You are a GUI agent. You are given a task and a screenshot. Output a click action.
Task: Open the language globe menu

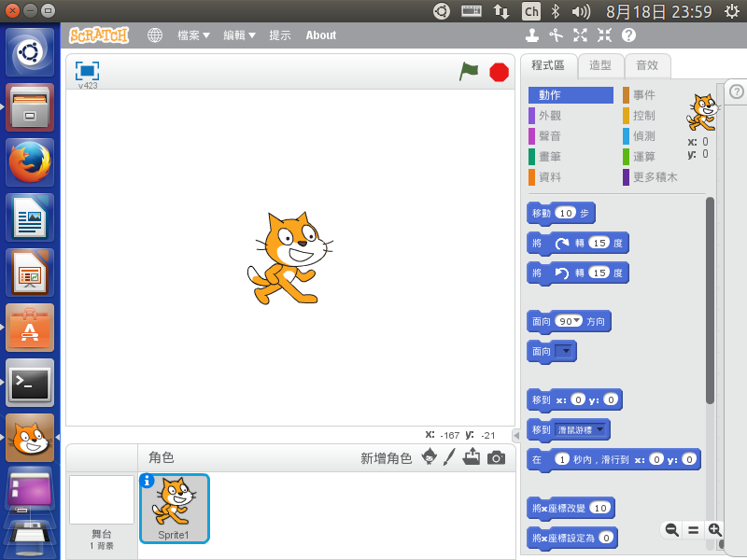[155, 35]
